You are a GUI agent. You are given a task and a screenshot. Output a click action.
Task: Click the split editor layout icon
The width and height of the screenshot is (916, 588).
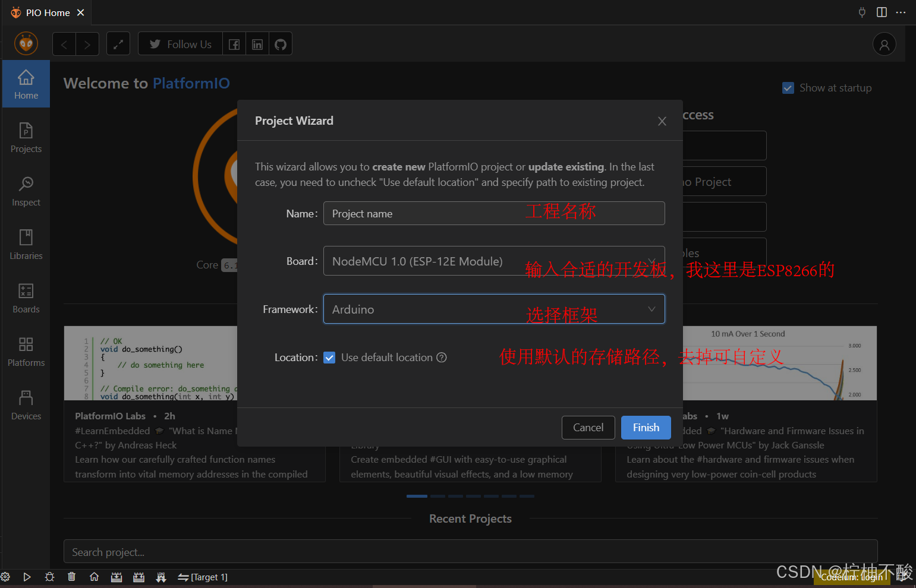(882, 12)
